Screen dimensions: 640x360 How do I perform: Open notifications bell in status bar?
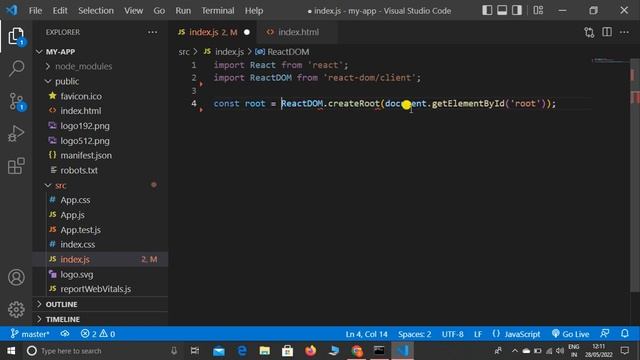pyautogui.click(x=624, y=334)
